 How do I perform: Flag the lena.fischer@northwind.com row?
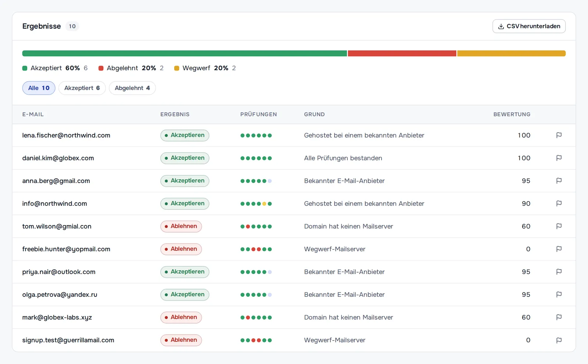tap(559, 135)
